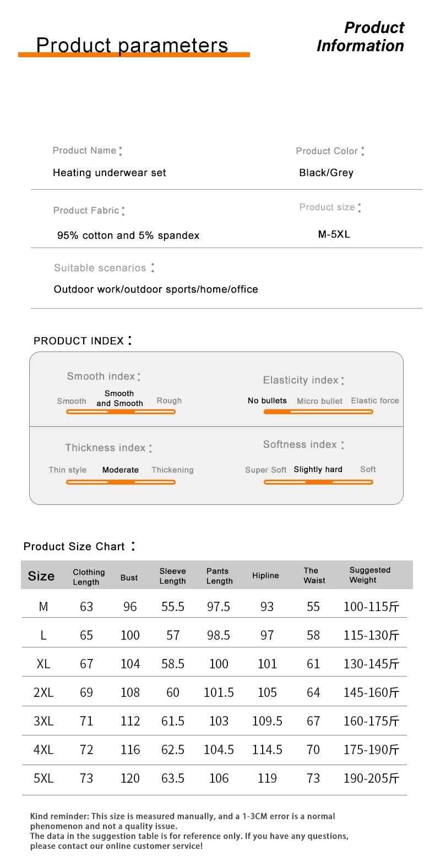Viewport: 435px width, 868px height.
Task: Select the Slightly hard softness label
Action: pyautogui.click(x=318, y=469)
